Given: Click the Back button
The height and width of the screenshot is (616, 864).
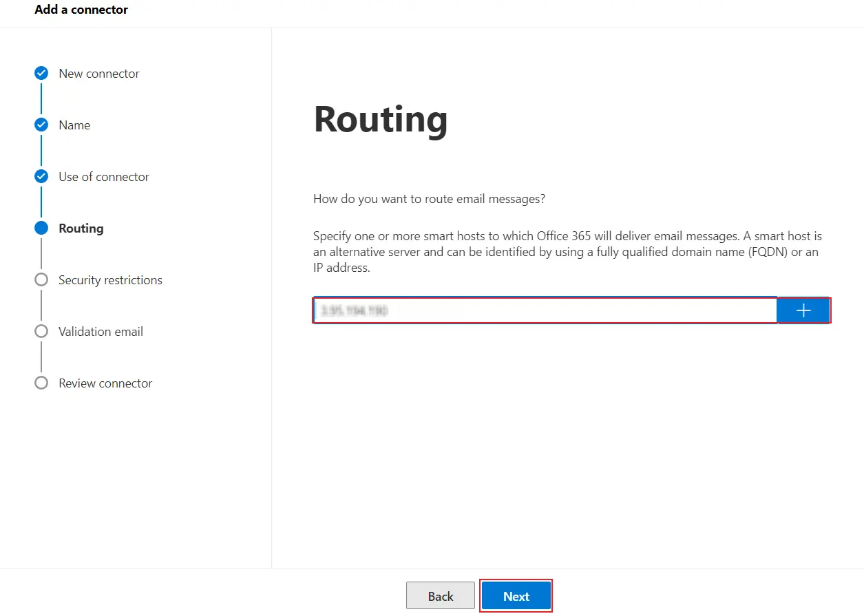Looking at the screenshot, I should tap(440, 595).
